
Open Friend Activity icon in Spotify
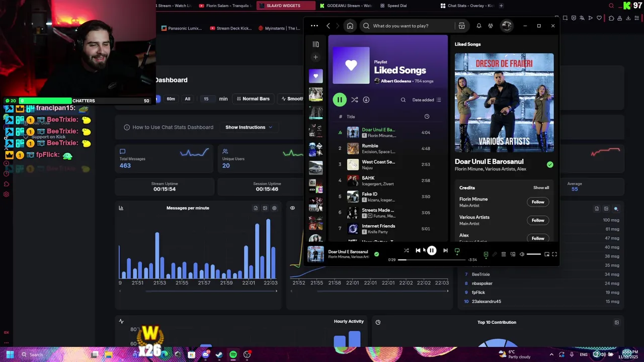tap(491, 26)
